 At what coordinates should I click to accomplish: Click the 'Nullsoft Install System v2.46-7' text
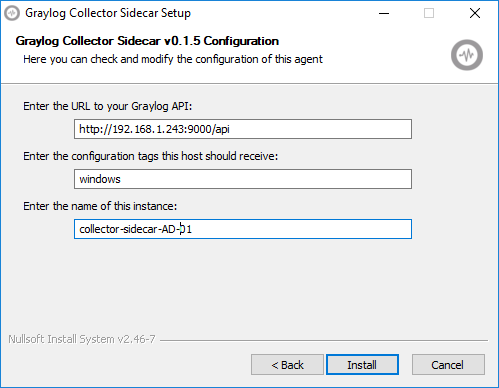(x=82, y=339)
